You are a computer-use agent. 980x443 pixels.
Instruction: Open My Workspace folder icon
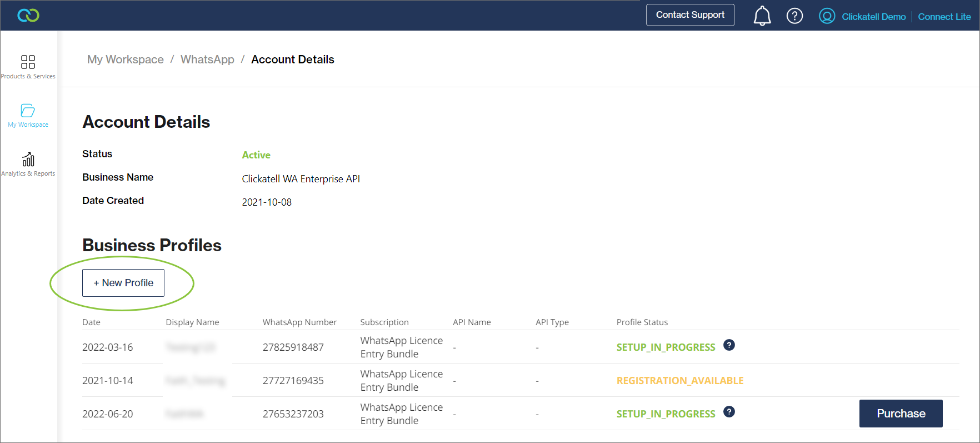point(28,110)
